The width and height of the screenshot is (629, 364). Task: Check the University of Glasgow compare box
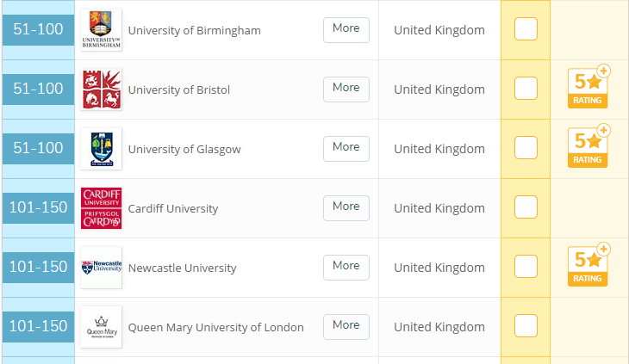coord(526,148)
